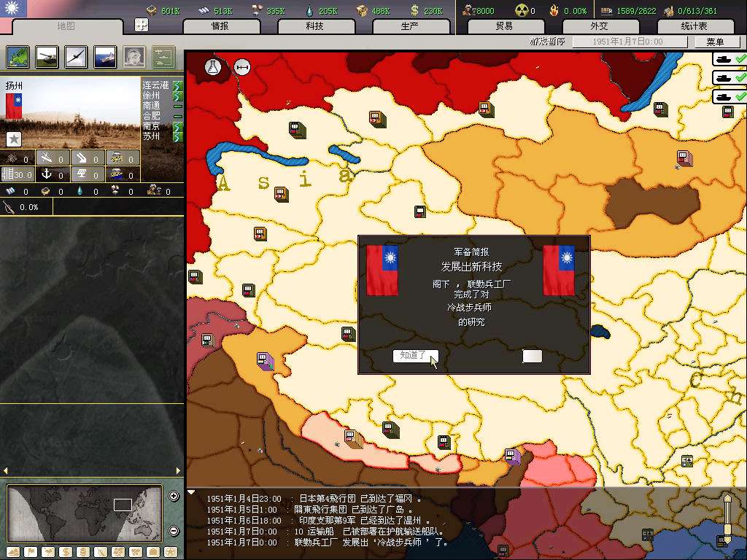747x560 pixels.
Task: Open the 外交 diplomacy tab
Action: pyautogui.click(x=600, y=26)
